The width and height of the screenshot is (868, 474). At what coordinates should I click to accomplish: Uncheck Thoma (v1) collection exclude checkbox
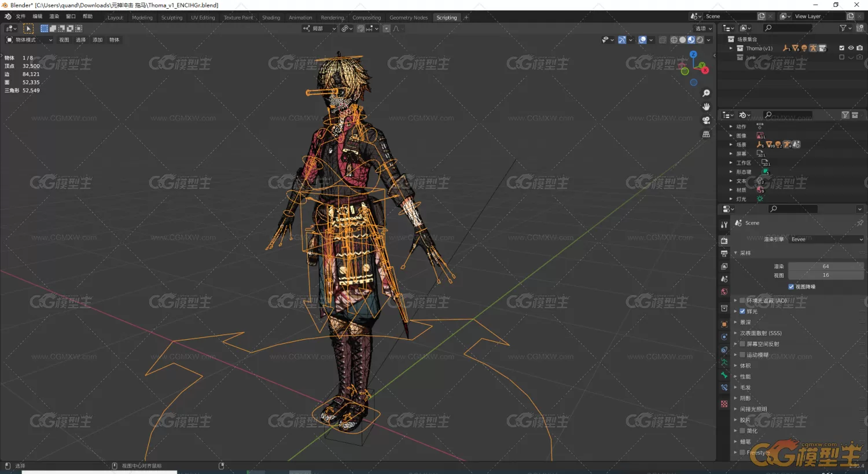[841, 48]
